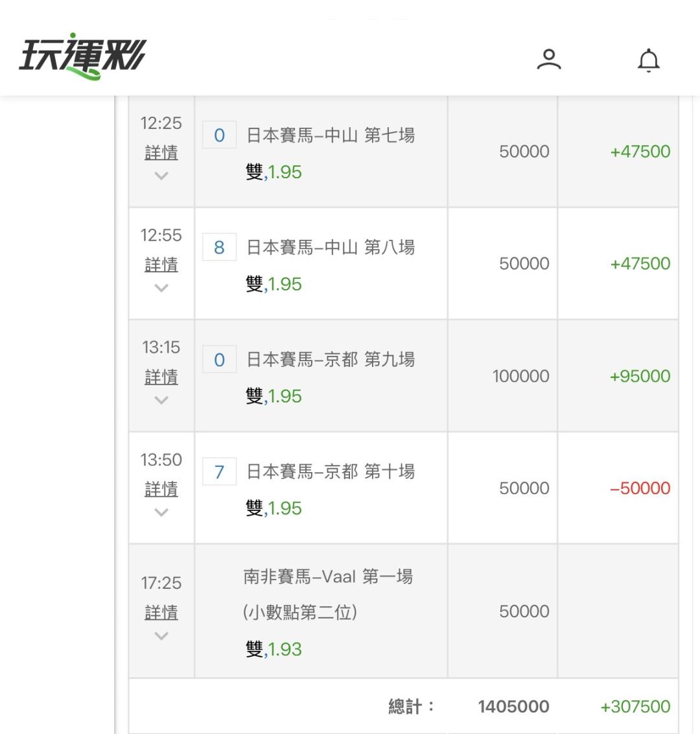Click result number box 7 for 第十場
Viewport: 700px width, 734px height.
coord(219,471)
